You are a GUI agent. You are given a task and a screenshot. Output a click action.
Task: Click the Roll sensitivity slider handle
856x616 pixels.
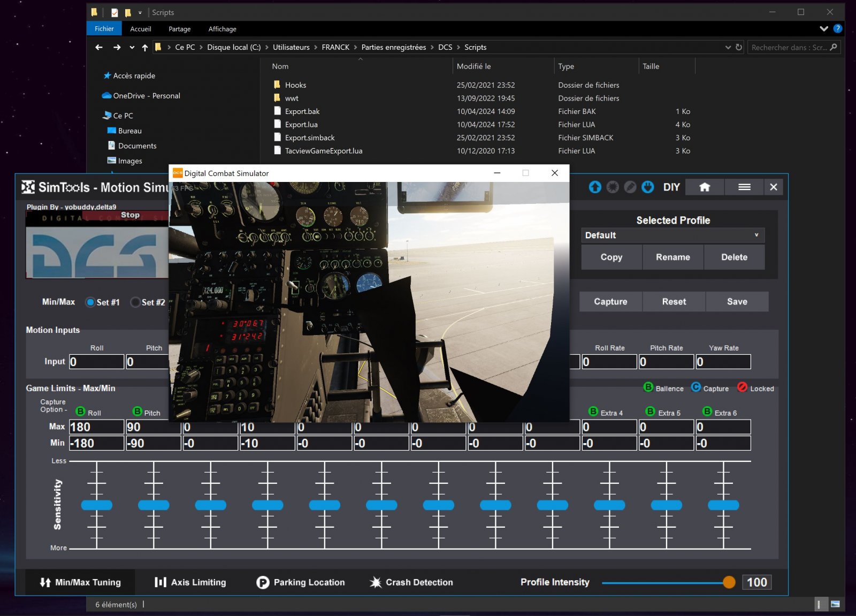(x=97, y=505)
